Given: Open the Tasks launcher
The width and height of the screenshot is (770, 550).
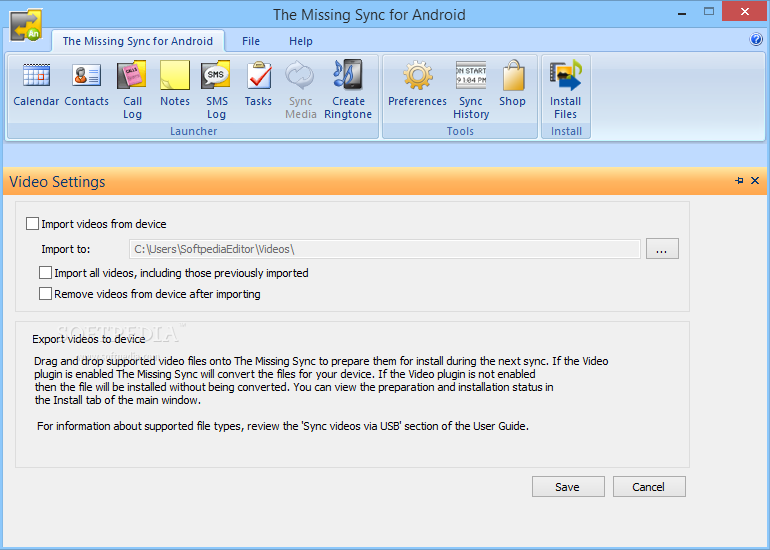Looking at the screenshot, I should (x=258, y=84).
